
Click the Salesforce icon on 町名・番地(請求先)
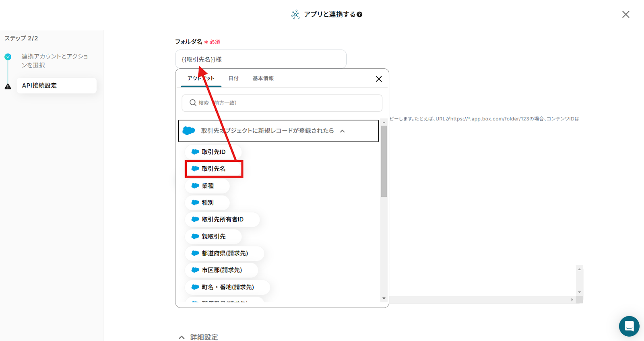(x=195, y=287)
